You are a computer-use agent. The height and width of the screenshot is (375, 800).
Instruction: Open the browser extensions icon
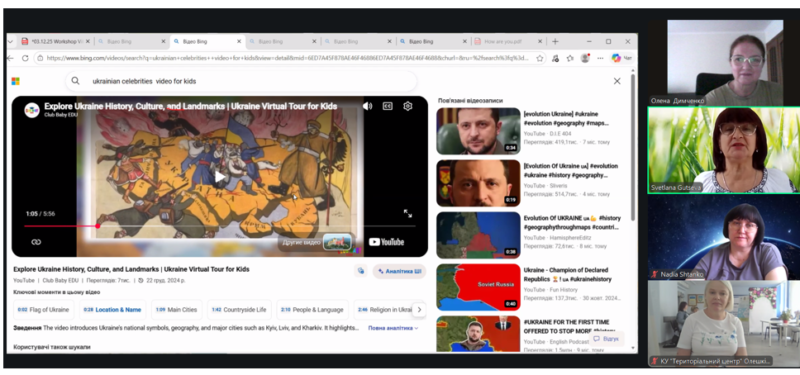(x=555, y=58)
